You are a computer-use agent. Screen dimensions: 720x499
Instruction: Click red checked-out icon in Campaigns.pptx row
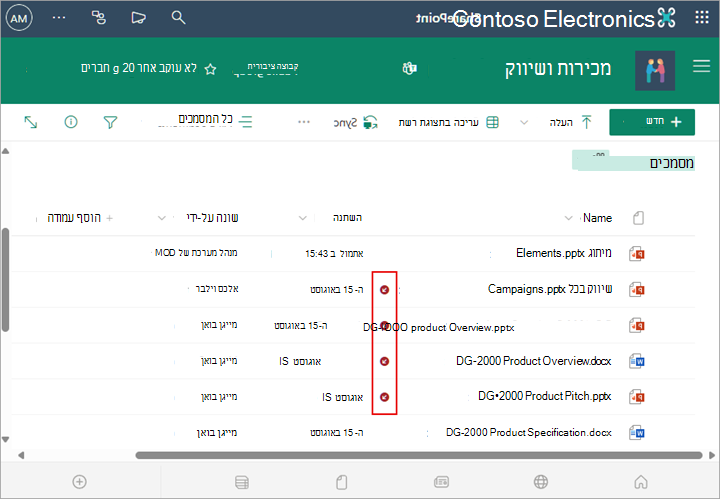pos(384,290)
